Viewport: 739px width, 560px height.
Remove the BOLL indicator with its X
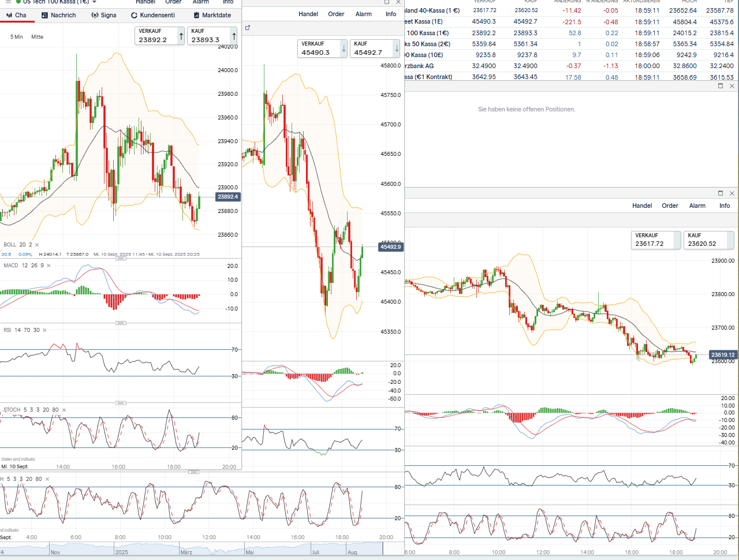[x=37, y=245]
